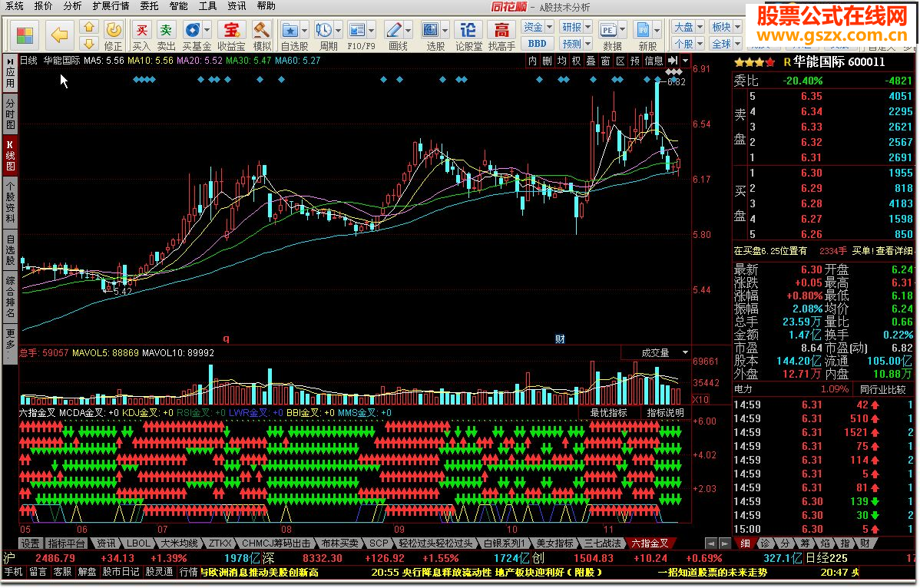Viewport: 920px width, 588px height.
Task: Open the 卖出 sell order icon
Action: tap(167, 30)
